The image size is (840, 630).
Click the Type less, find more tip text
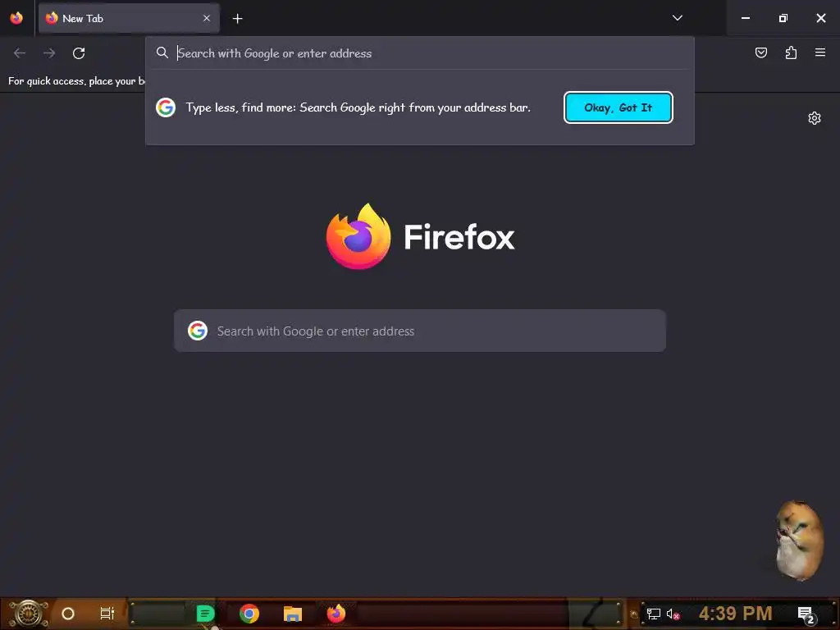tap(358, 107)
